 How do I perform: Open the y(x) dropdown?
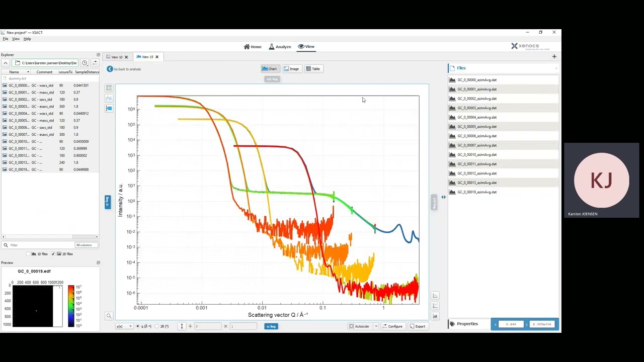(x=124, y=326)
